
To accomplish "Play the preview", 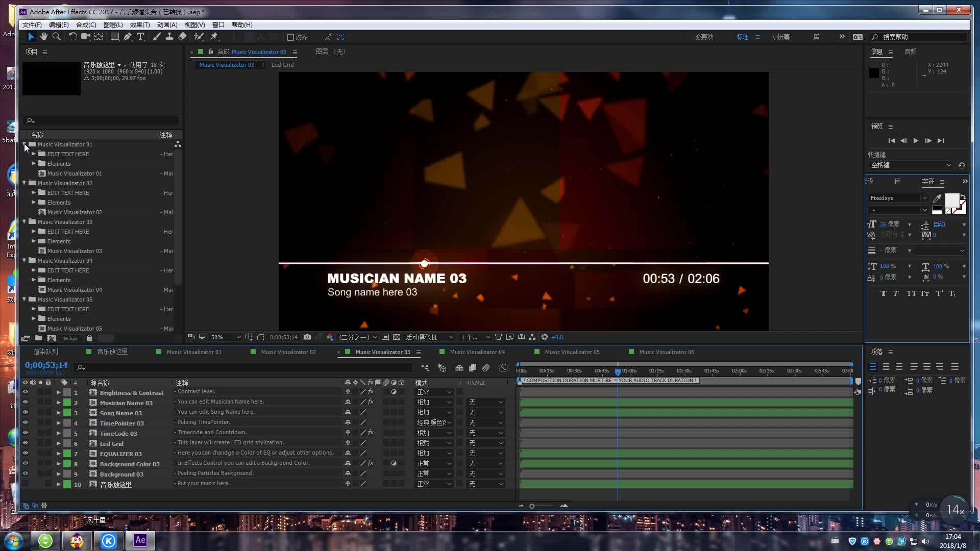I will pyautogui.click(x=916, y=140).
